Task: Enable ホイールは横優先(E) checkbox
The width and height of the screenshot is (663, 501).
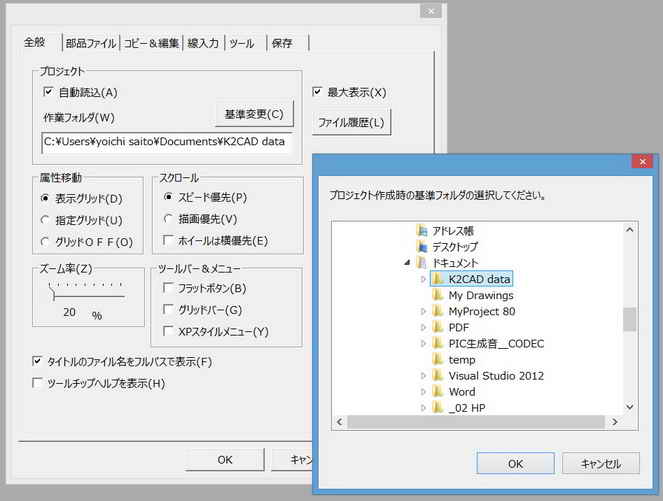Action: pyautogui.click(x=168, y=240)
